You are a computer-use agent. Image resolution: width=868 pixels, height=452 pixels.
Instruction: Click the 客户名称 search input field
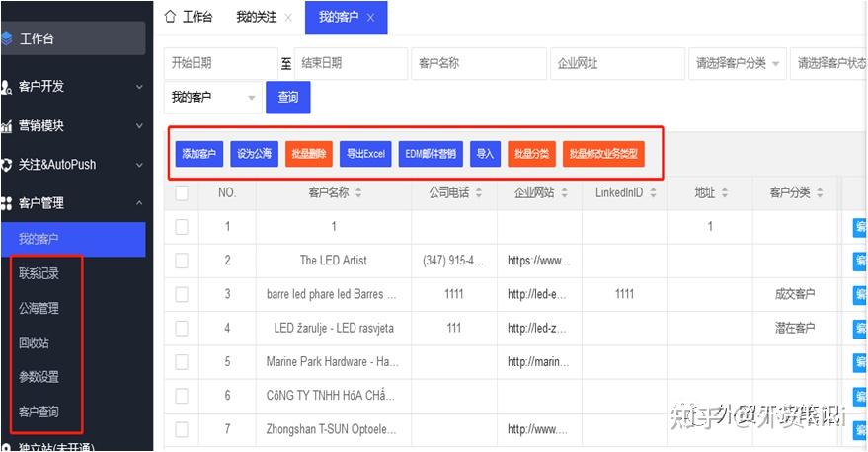tap(478, 63)
